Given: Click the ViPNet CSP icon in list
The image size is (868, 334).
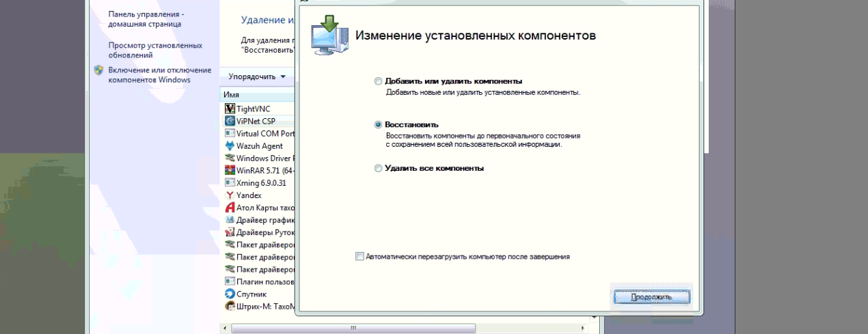Looking at the screenshot, I should 230,121.
